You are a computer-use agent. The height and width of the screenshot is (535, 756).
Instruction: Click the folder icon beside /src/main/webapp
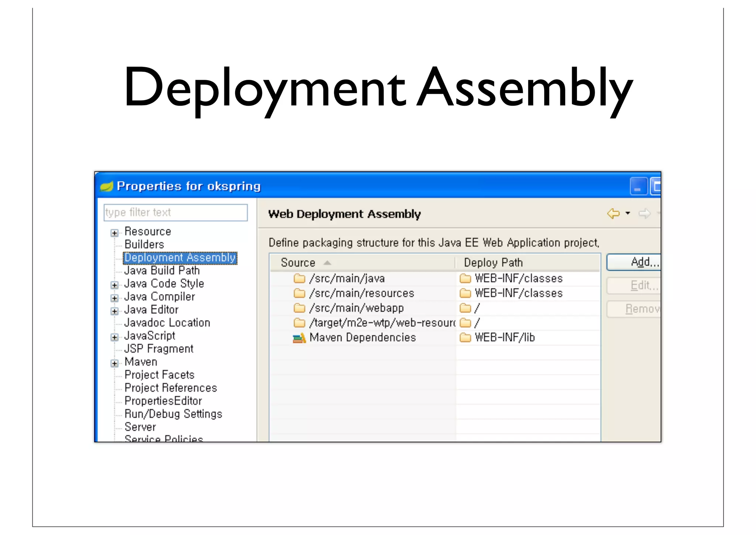(x=299, y=308)
